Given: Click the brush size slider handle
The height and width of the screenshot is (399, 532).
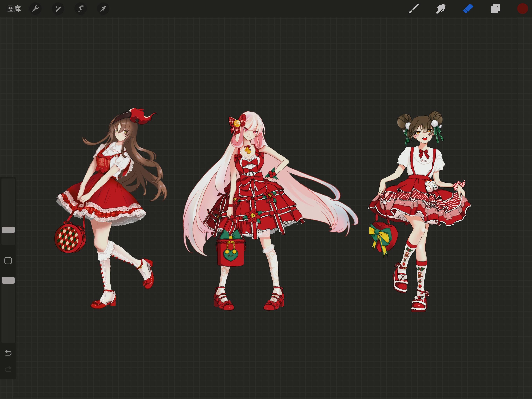Looking at the screenshot, I should pyautogui.click(x=8, y=230).
